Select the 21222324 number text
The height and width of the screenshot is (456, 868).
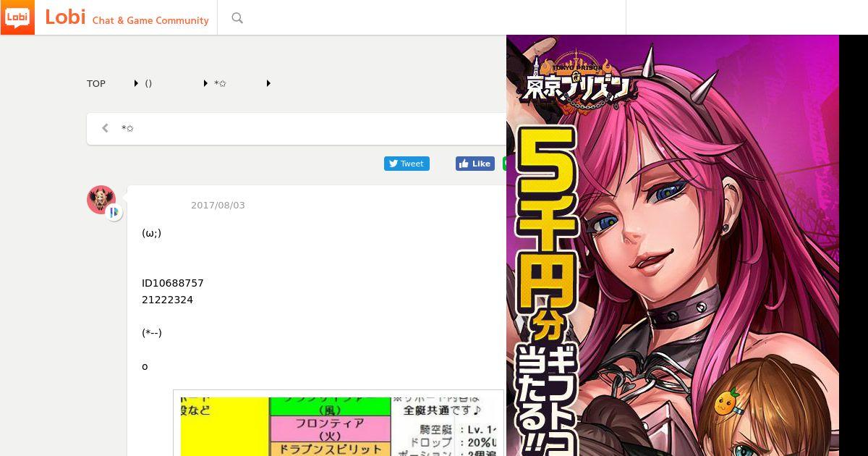pyautogui.click(x=167, y=300)
